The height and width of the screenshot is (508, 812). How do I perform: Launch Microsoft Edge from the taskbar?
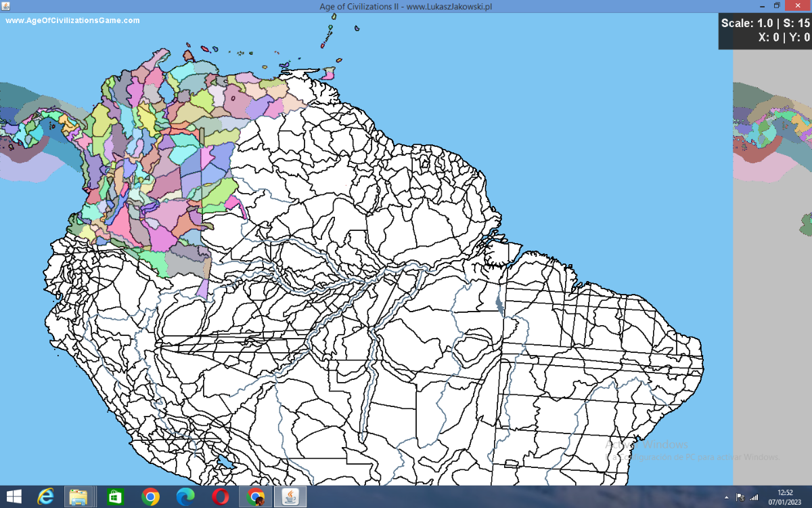185,497
